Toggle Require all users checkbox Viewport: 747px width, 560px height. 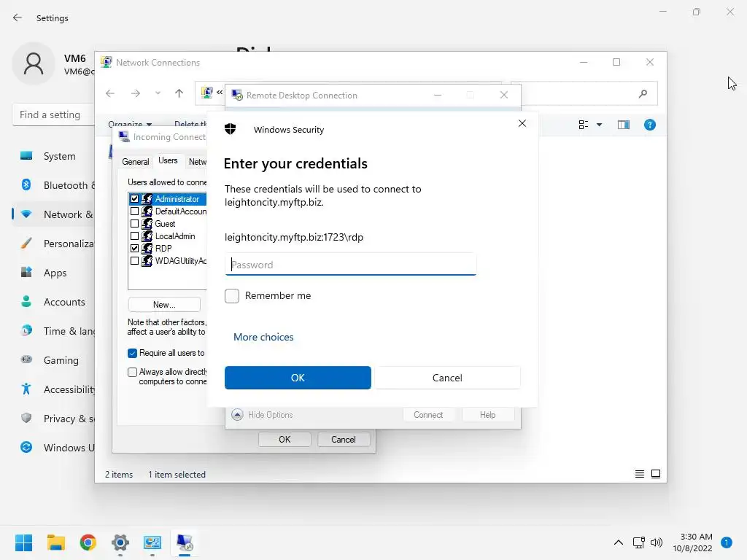point(133,354)
